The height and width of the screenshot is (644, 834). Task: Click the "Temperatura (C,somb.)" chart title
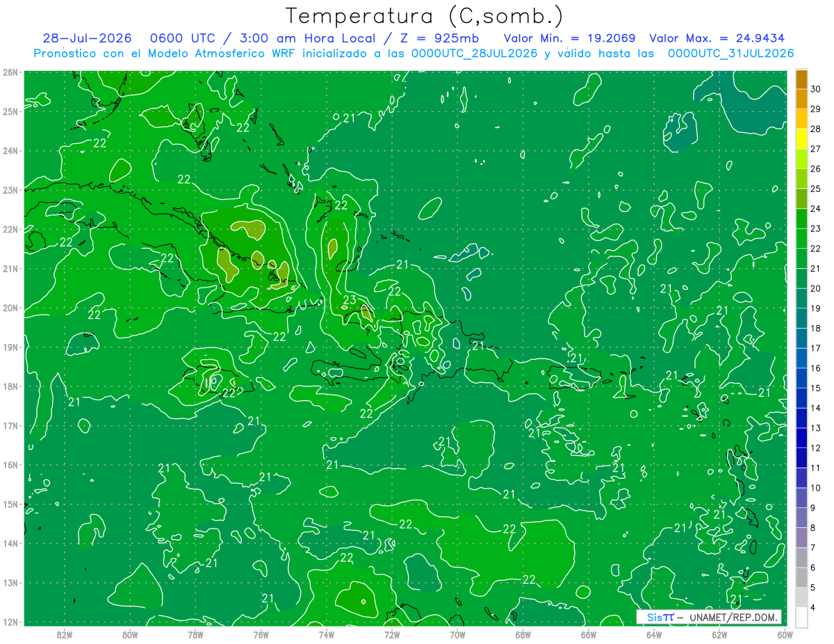425,16
